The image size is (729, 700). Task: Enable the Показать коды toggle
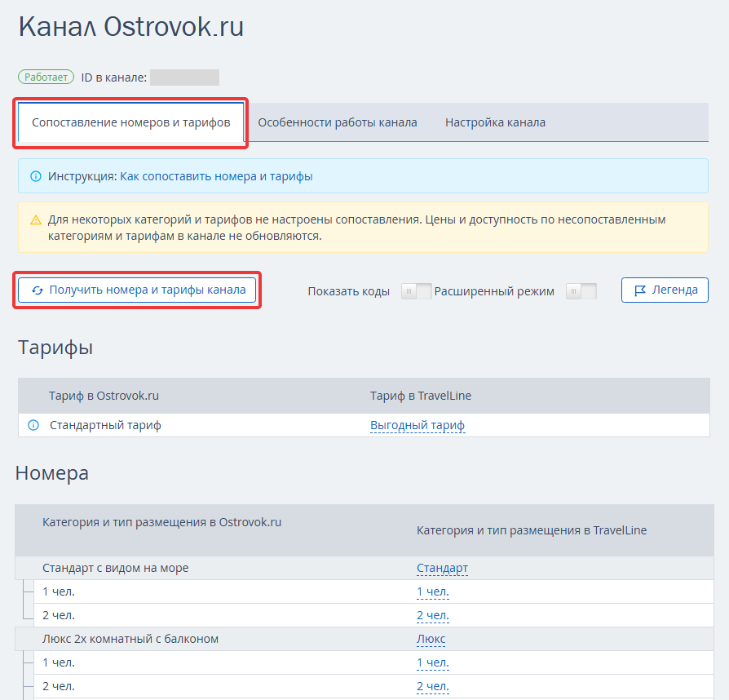(x=416, y=291)
